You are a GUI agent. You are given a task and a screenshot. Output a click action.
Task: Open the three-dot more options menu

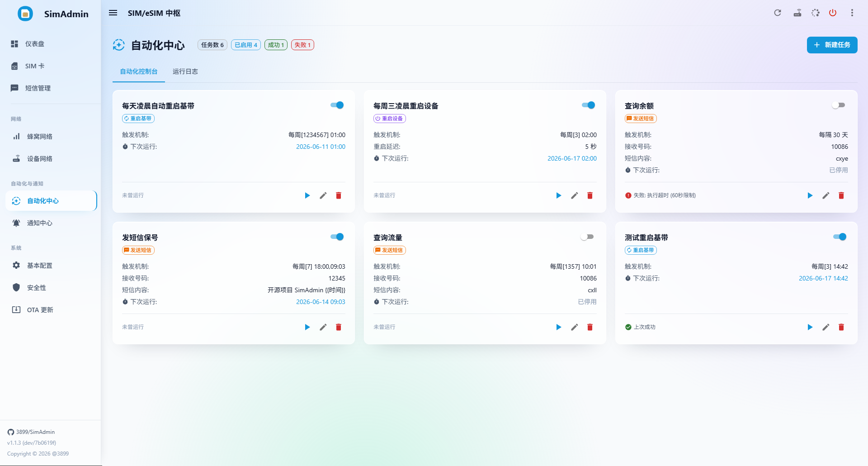click(x=852, y=13)
